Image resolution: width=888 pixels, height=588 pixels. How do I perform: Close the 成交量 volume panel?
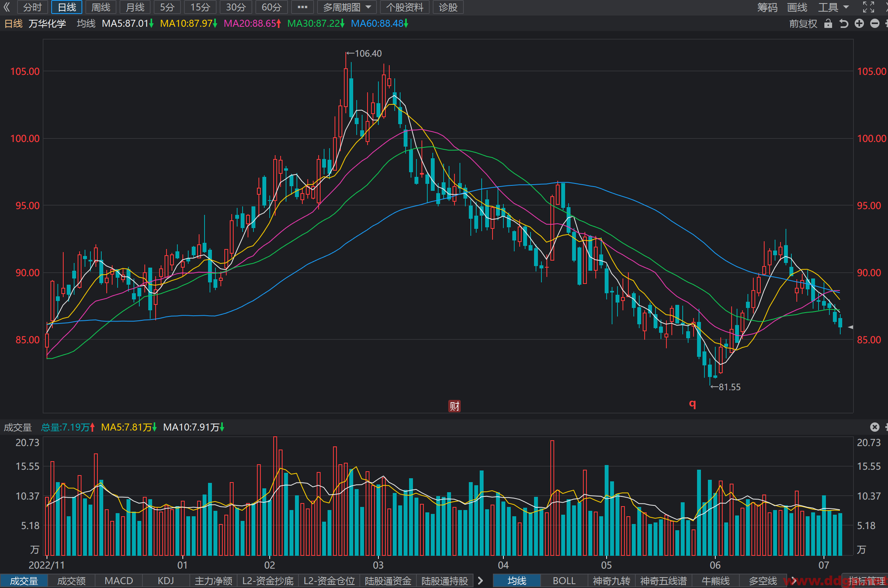[x=874, y=427]
